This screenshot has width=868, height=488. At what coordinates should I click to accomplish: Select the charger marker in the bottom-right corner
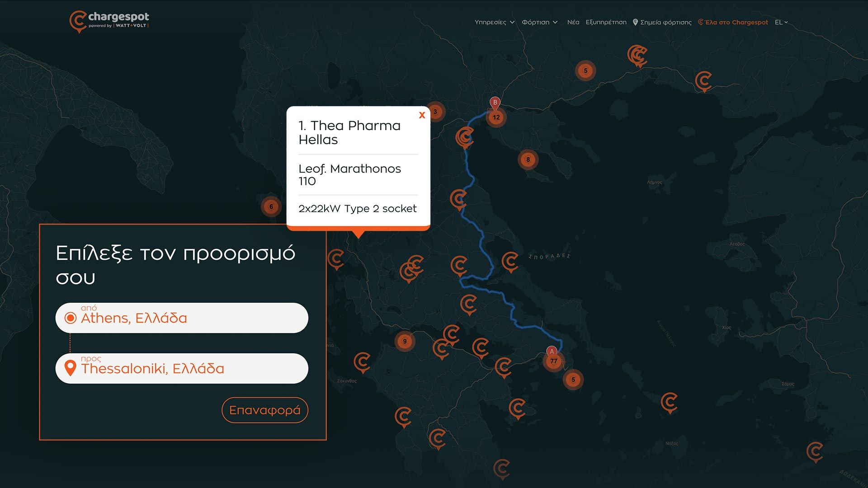point(815,452)
